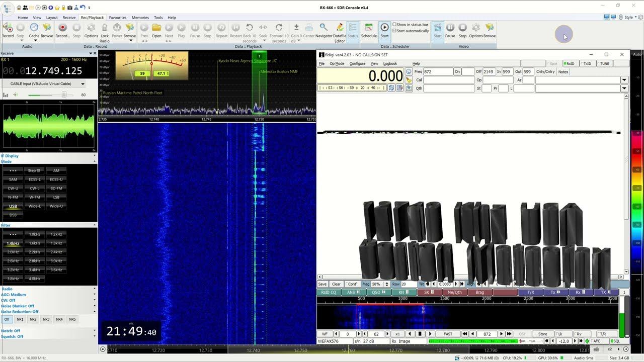Uncheck Start automatically checkbox
Image resolution: width=644 pixels, height=362 pixels.
pos(395,31)
